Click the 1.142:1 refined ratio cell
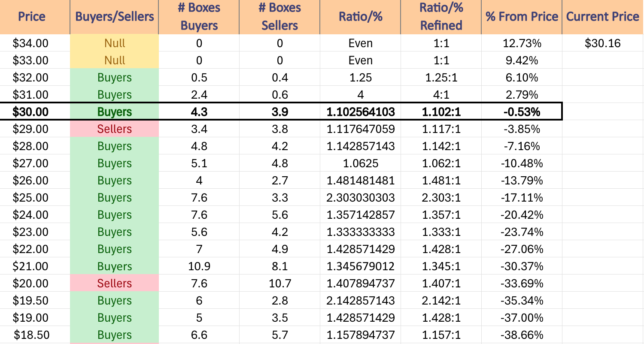This screenshot has height=344, width=644. 441,146
